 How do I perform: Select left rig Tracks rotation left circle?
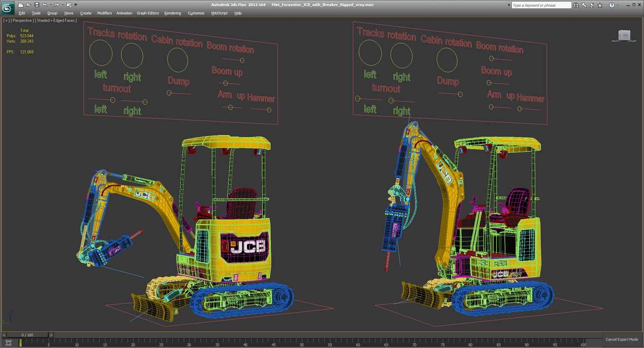(101, 53)
